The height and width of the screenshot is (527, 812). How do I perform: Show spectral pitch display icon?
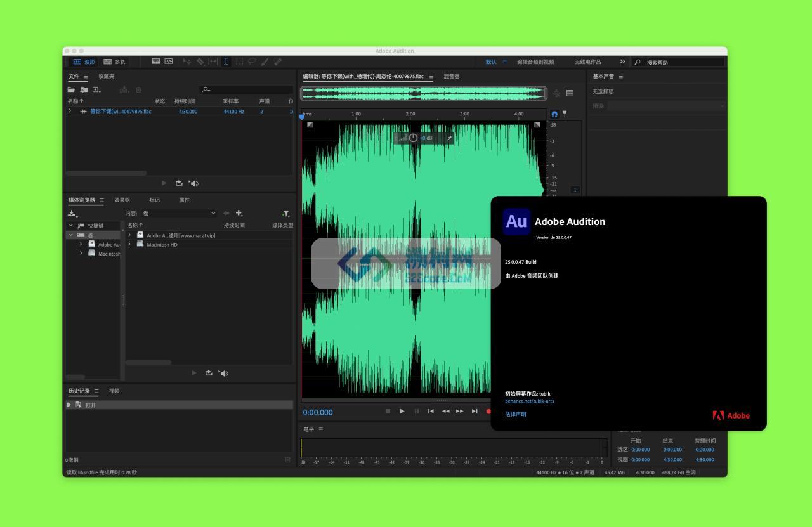coord(169,62)
